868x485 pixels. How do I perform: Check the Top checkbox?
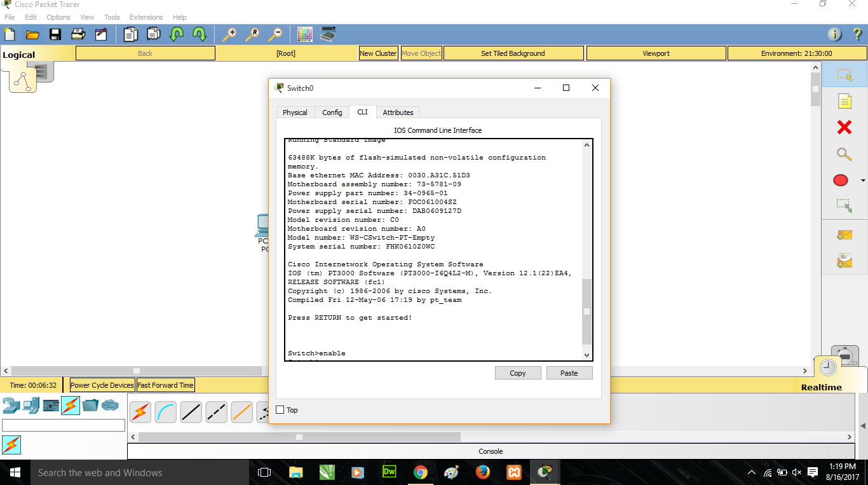click(278, 410)
